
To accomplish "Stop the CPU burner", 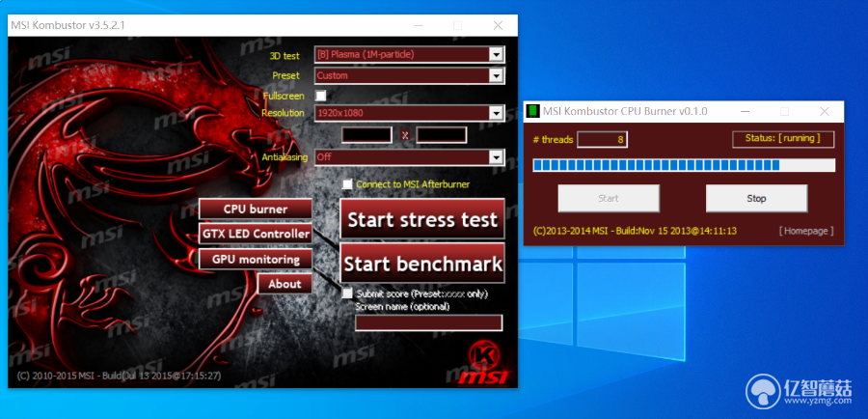I will (756, 199).
